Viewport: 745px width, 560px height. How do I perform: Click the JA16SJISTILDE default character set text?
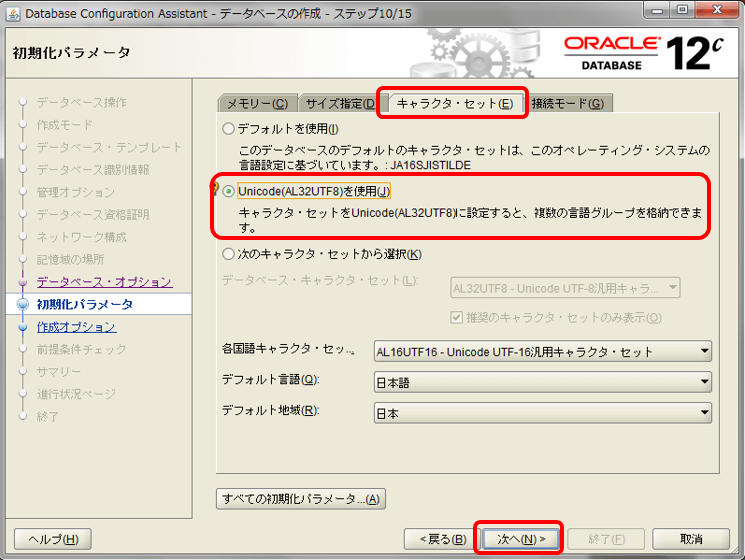430,165
